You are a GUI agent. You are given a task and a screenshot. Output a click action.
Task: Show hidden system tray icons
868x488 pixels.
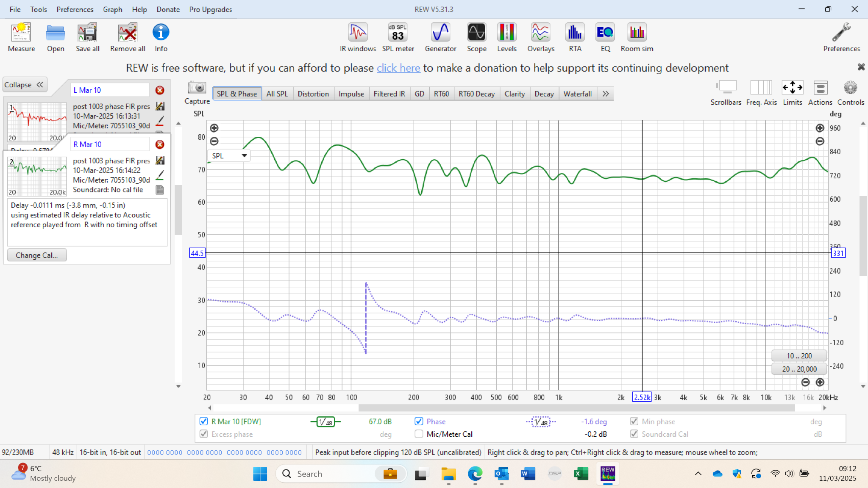698,474
